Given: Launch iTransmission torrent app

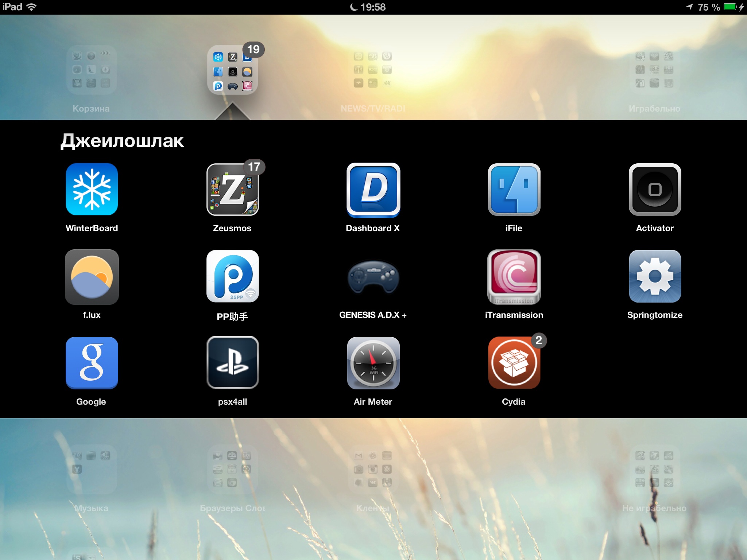Looking at the screenshot, I should [x=514, y=277].
